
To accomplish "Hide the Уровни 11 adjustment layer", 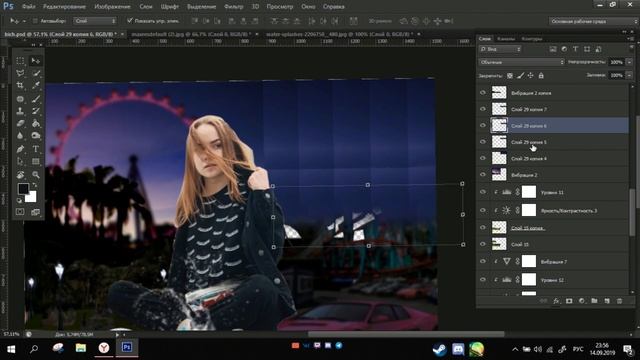I will (x=483, y=192).
